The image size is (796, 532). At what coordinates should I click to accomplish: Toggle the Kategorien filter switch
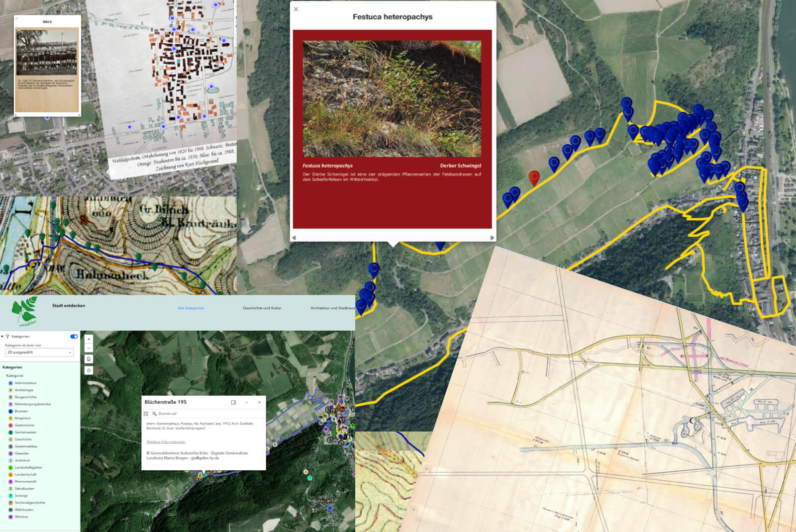tap(74, 337)
